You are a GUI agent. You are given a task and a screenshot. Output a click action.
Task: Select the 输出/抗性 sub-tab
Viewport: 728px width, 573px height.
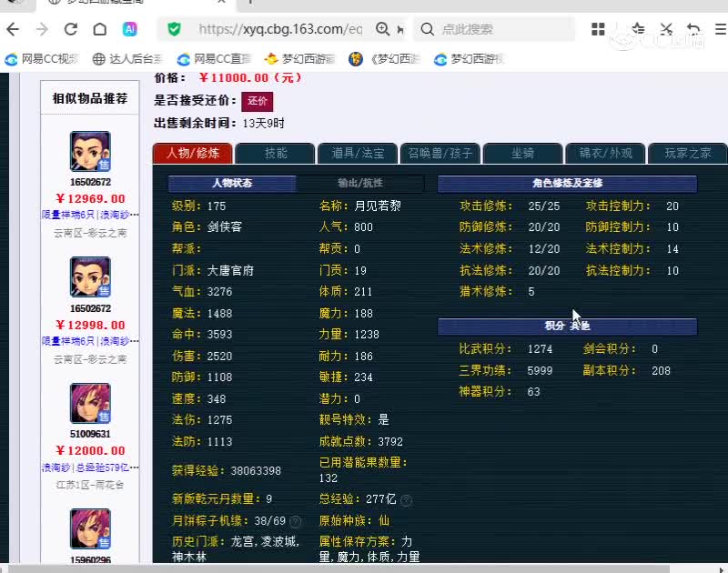[360, 183]
